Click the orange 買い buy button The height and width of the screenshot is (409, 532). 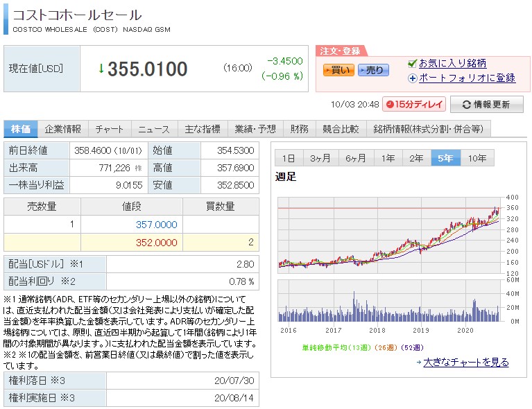(x=338, y=70)
